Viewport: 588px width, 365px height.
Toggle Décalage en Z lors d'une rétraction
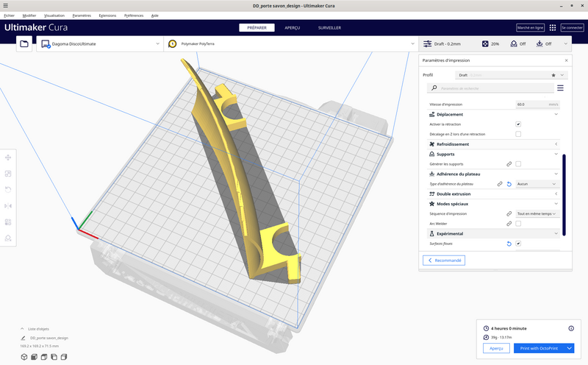pyautogui.click(x=518, y=134)
